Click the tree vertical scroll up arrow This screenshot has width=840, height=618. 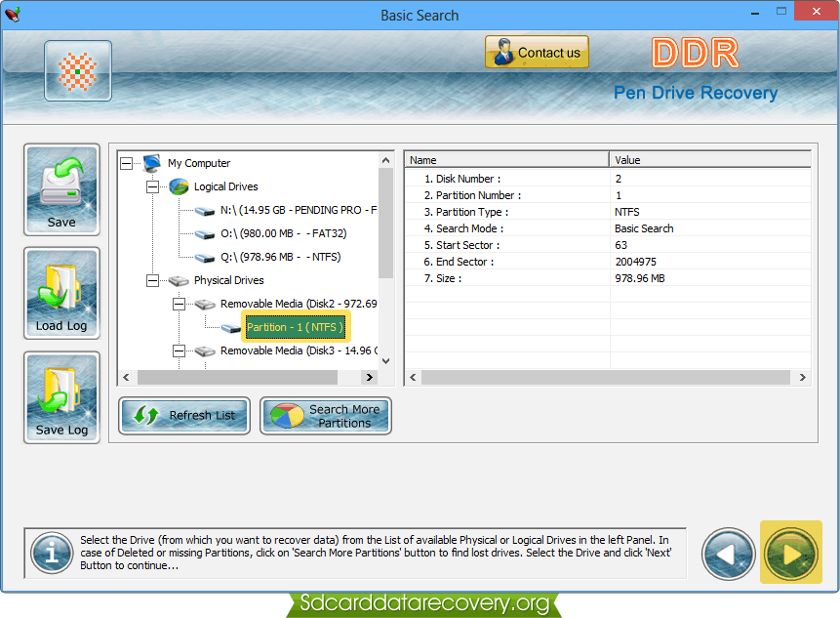385,160
